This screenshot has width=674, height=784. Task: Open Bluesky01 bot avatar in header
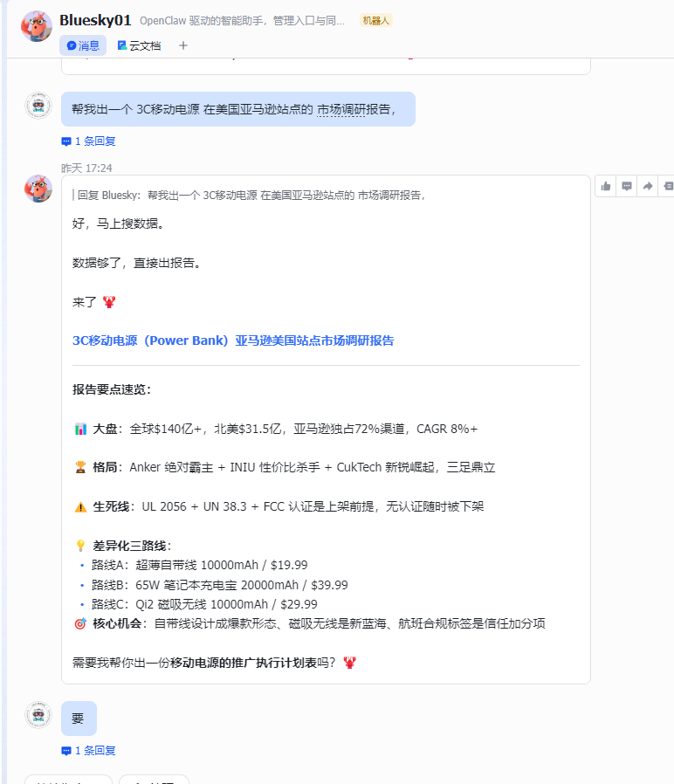[37, 26]
